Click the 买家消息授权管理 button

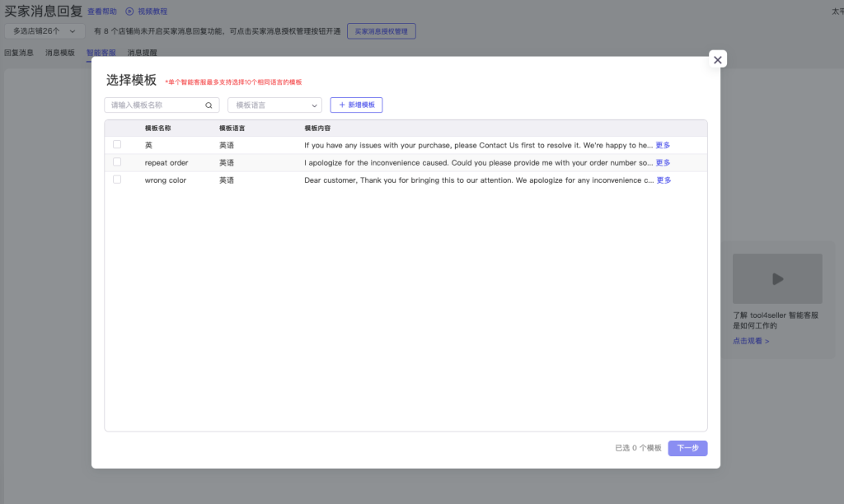[381, 31]
